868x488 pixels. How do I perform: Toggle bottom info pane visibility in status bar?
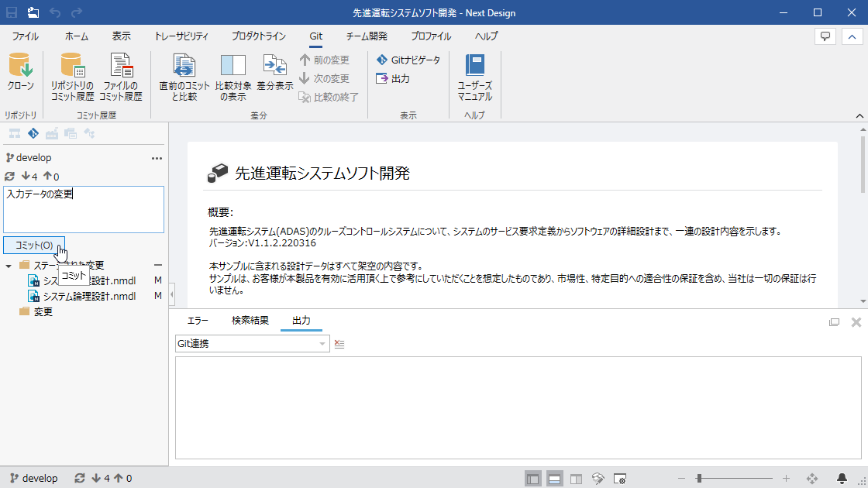click(x=555, y=479)
